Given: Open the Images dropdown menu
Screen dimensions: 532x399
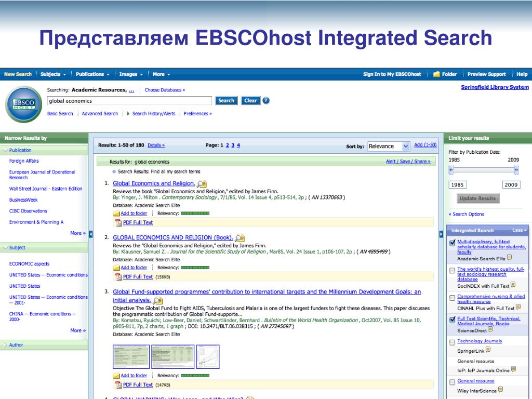Looking at the screenshot, I should click(x=131, y=74).
